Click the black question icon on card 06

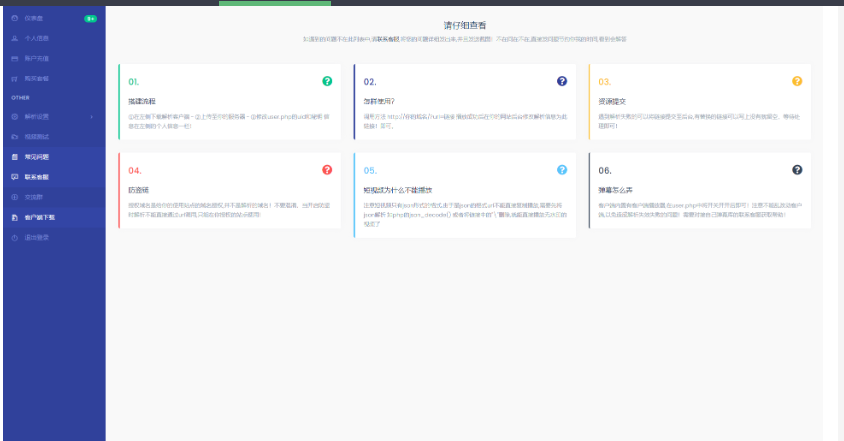[x=797, y=170]
